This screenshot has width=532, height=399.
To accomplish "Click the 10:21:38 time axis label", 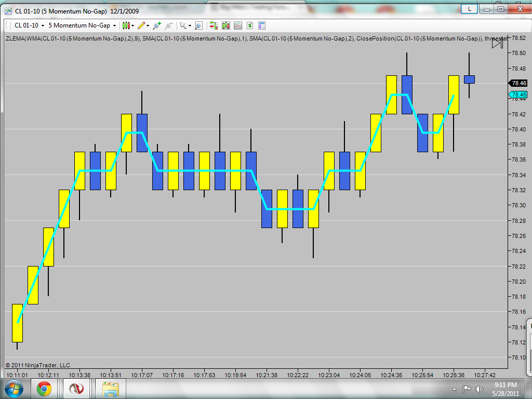I will pyautogui.click(x=267, y=375).
